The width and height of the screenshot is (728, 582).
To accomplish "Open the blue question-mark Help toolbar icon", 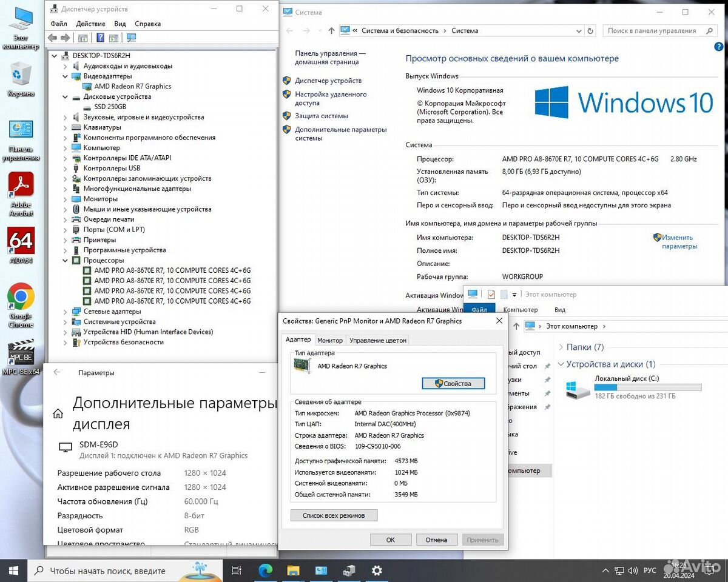I will coord(101,38).
